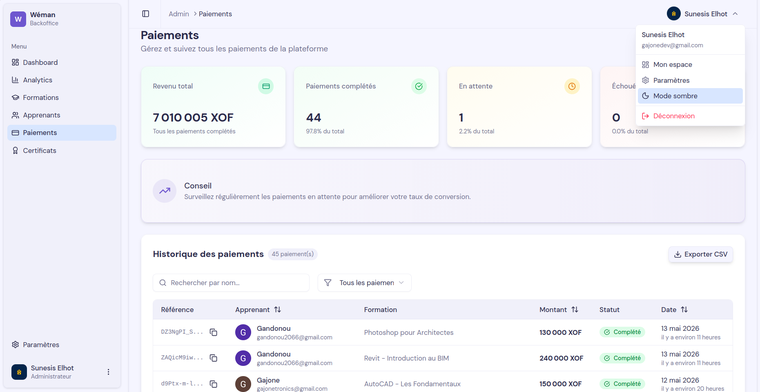760x392 pixels.
Task: Click the checkmark icon on Paiements complétés card
Action: point(419,86)
